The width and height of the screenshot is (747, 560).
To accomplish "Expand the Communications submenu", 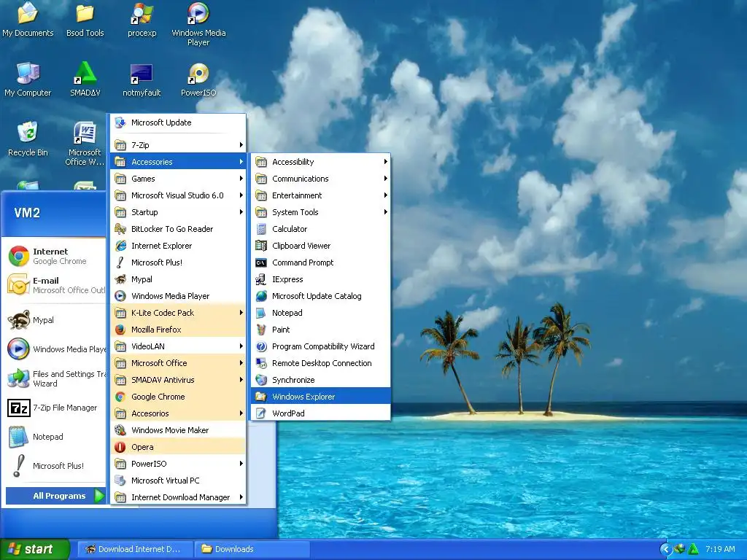I will (x=321, y=179).
